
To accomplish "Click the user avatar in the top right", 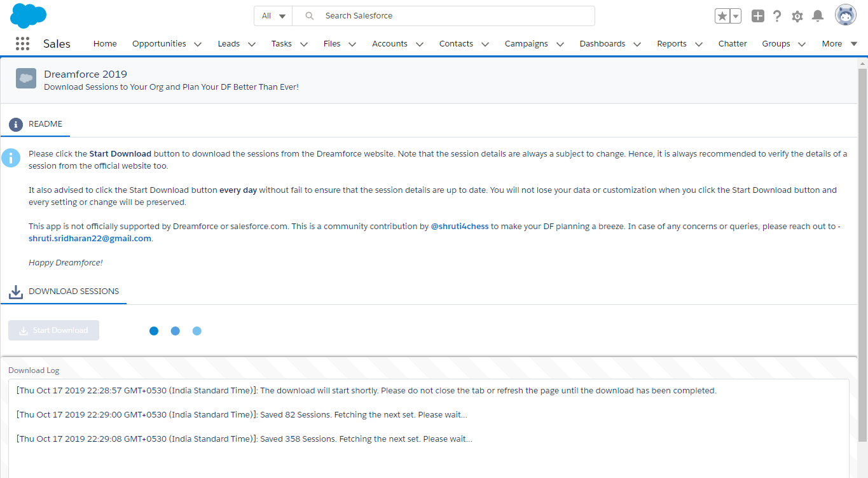I will 845,14.
